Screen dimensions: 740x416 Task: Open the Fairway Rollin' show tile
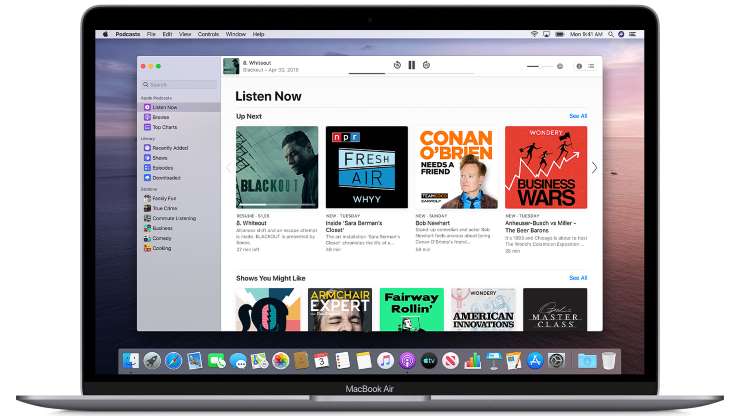pos(412,309)
